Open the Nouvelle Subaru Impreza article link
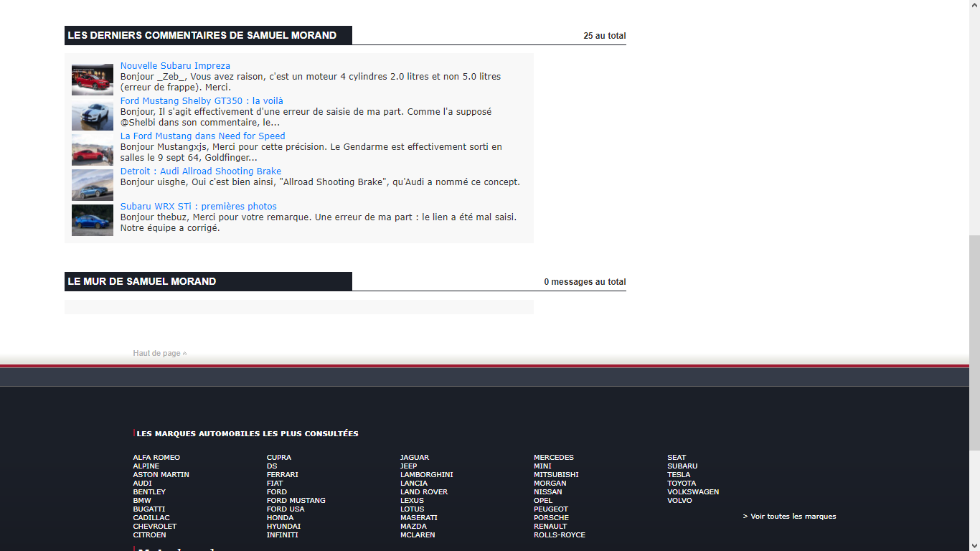Screen dimensions: 980x551 click(175, 66)
